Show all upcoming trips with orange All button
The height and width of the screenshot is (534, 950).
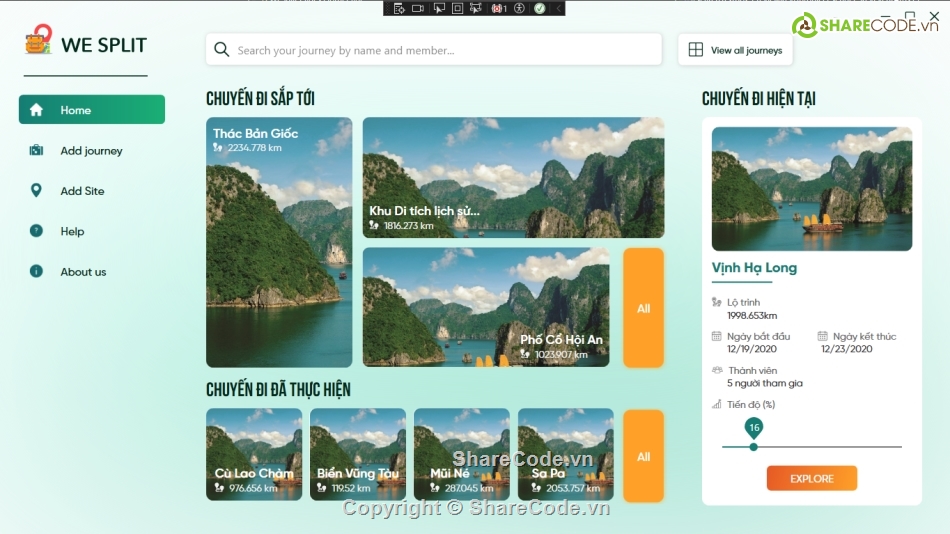click(643, 308)
